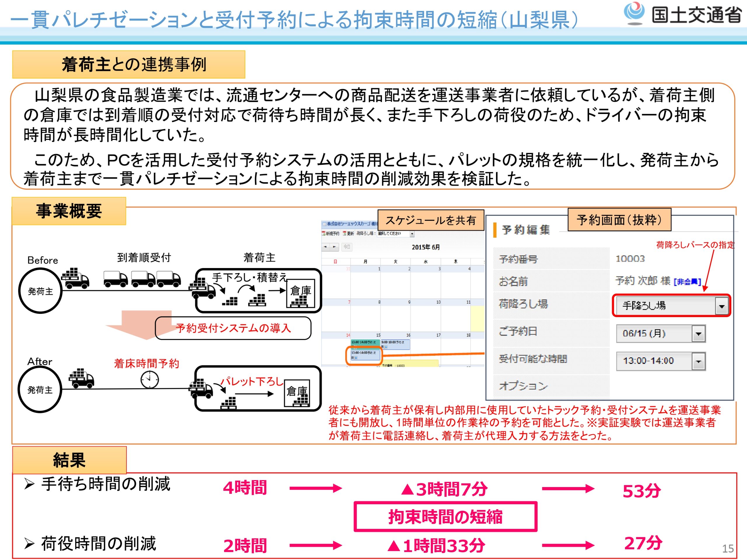Click calendar day 10 cell
The width and height of the screenshot is (747, 560).
[425, 316]
